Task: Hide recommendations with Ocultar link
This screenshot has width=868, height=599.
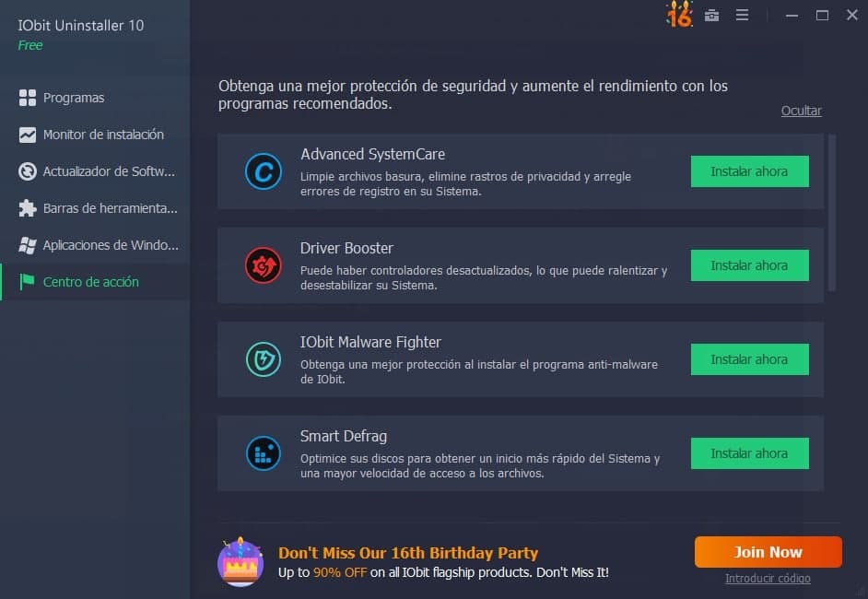Action: tap(801, 111)
